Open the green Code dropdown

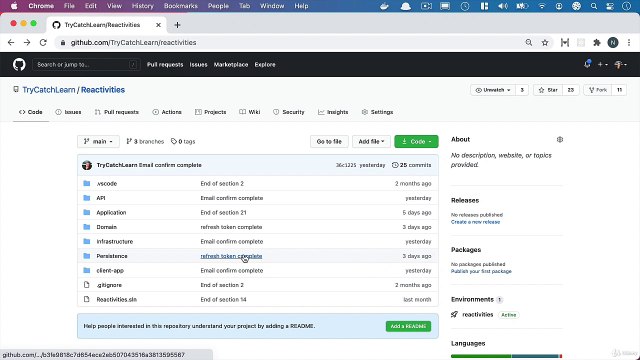tap(416, 141)
